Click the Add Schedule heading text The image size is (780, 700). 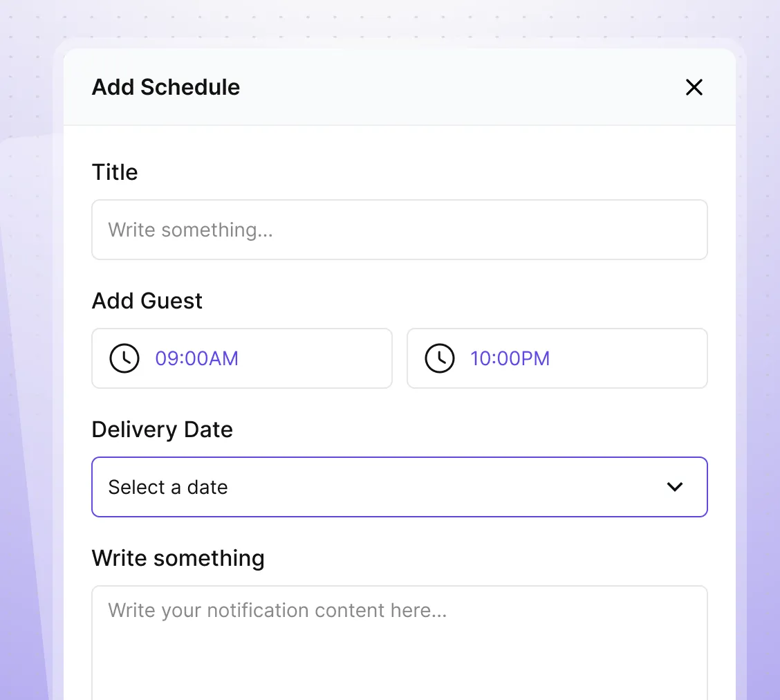(166, 87)
